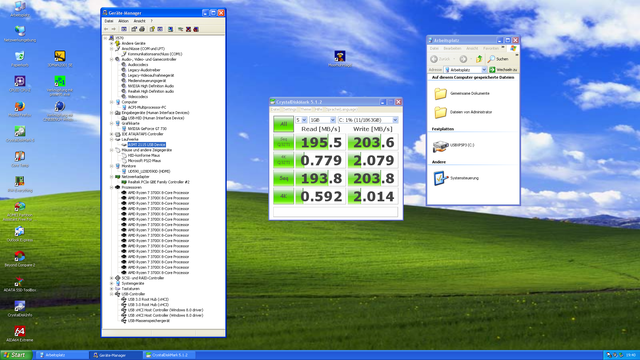Open the Bearbeiten menu in Arbeitsplatz
Viewport: 640px width, 360px height.
[452, 48]
